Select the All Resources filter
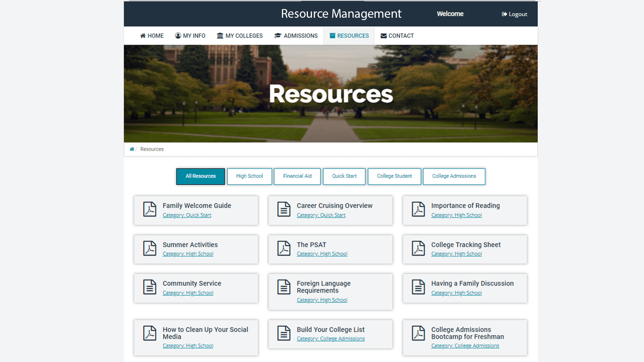 point(201,176)
